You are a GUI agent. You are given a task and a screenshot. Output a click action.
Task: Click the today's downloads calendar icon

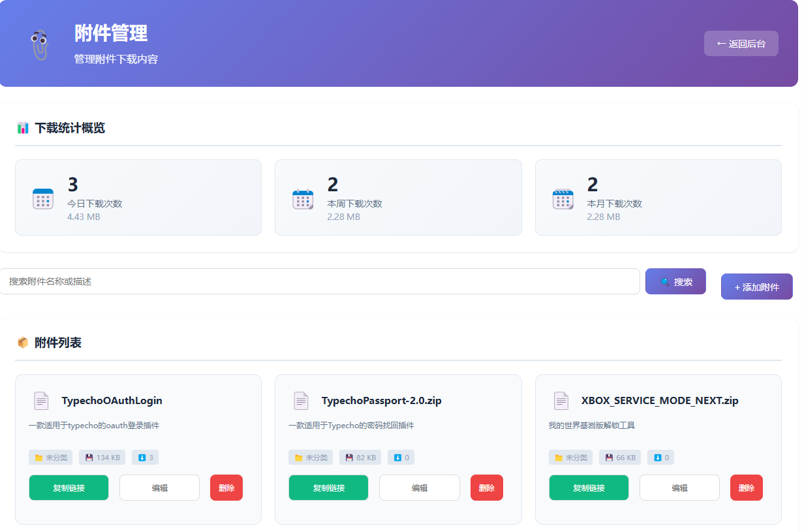coord(43,198)
